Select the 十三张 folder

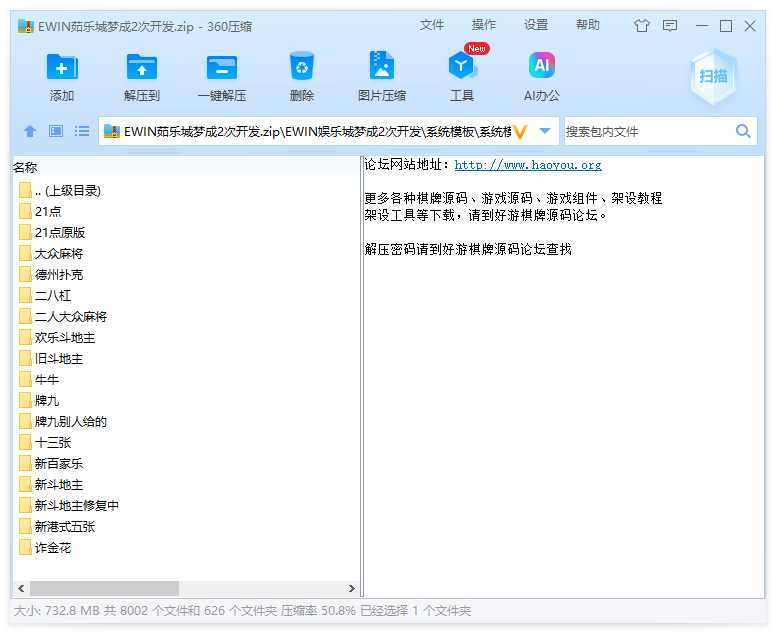(45, 442)
